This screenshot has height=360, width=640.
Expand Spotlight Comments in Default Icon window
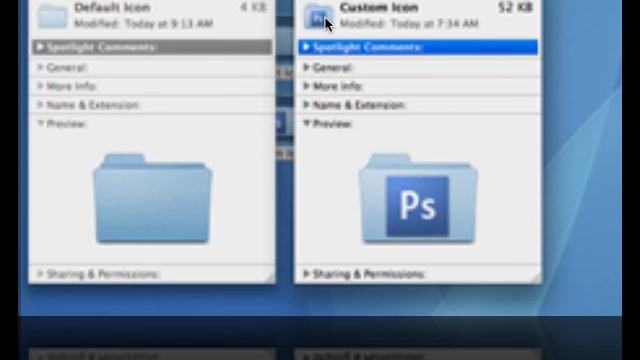[x=40, y=47]
